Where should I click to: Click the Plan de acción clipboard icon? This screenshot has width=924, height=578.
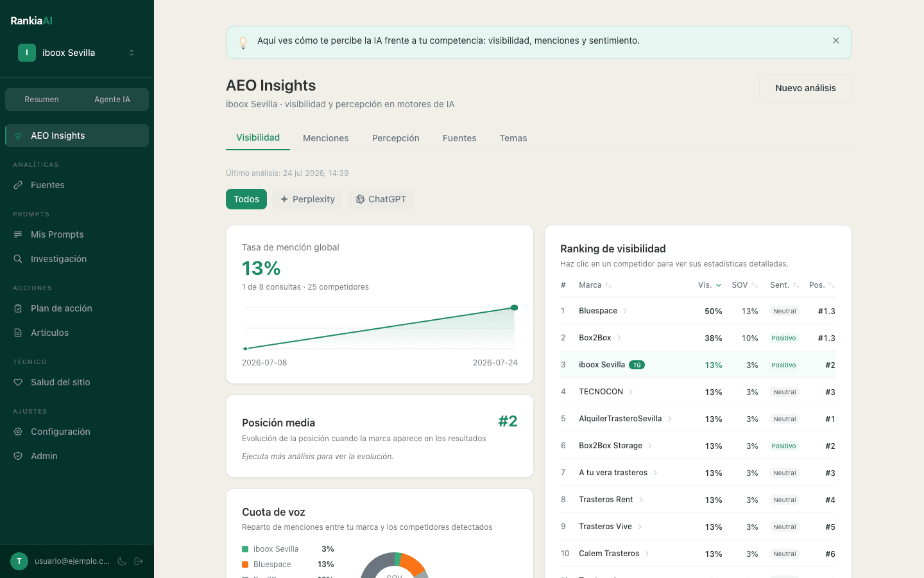click(x=18, y=308)
